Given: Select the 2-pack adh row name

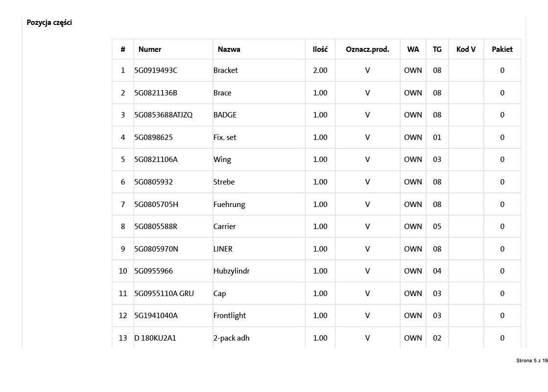Looking at the screenshot, I should [x=231, y=338].
